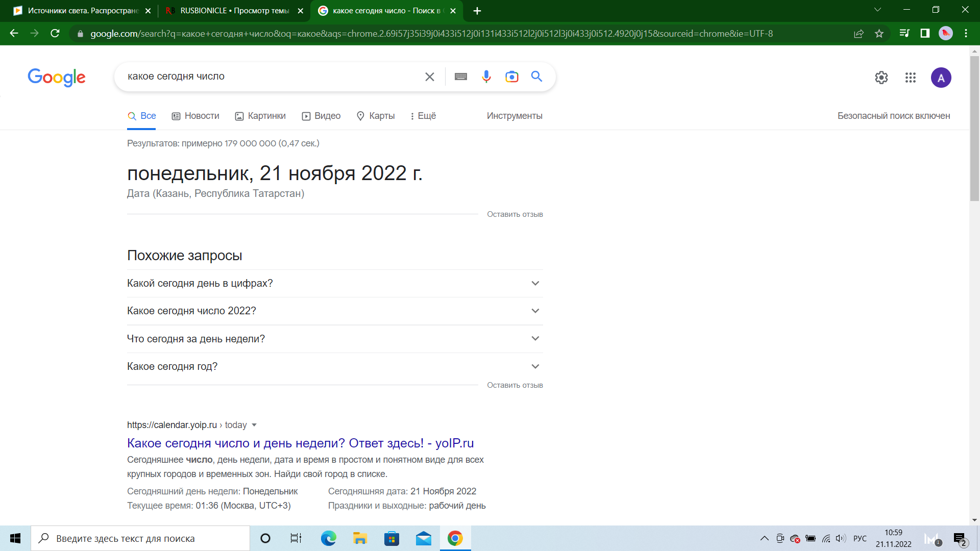
Task: Switch to 'Новости' tab
Action: pos(195,116)
